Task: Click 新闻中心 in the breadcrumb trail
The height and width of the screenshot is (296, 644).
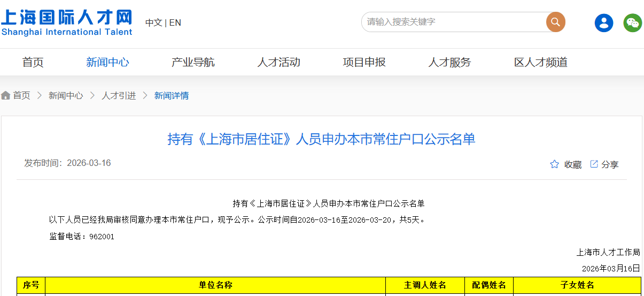Action: [66, 96]
